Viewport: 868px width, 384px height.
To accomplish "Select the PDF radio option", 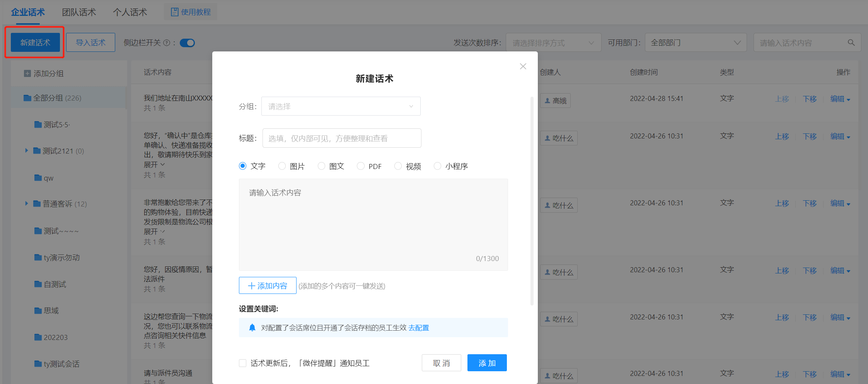I will (x=361, y=166).
